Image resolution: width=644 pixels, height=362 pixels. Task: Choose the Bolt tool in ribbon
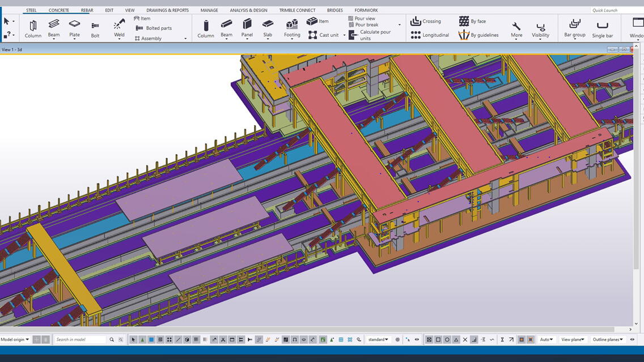tap(95, 27)
